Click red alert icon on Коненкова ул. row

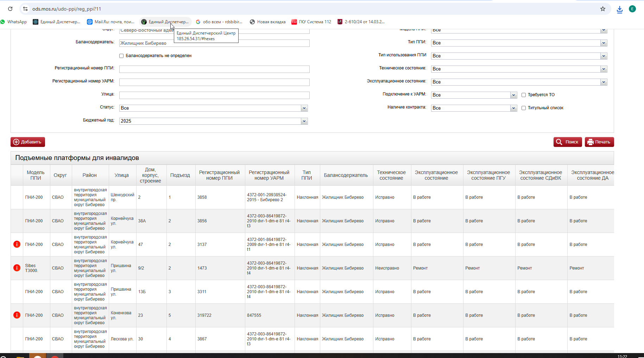click(x=17, y=315)
